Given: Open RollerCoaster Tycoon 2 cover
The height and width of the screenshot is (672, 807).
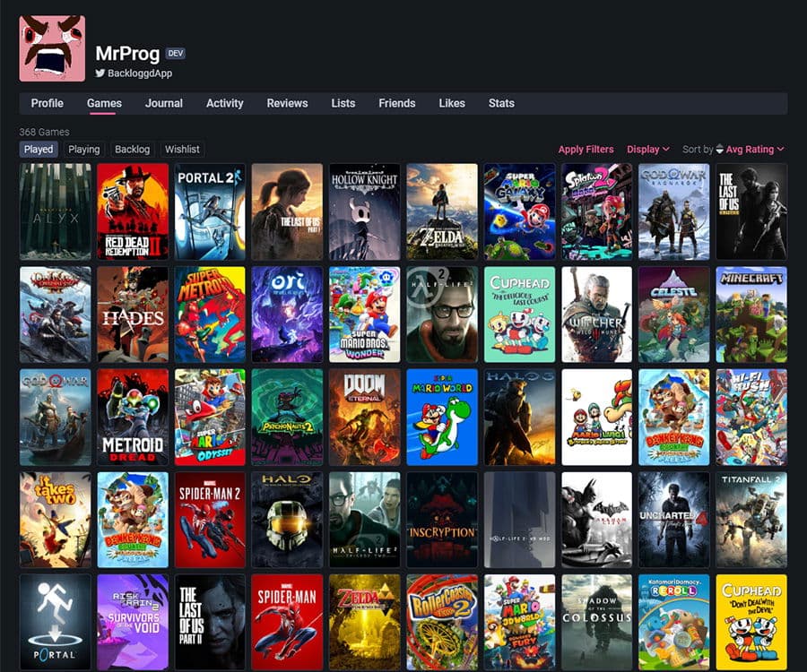Looking at the screenshot, I should coord(442,623).
